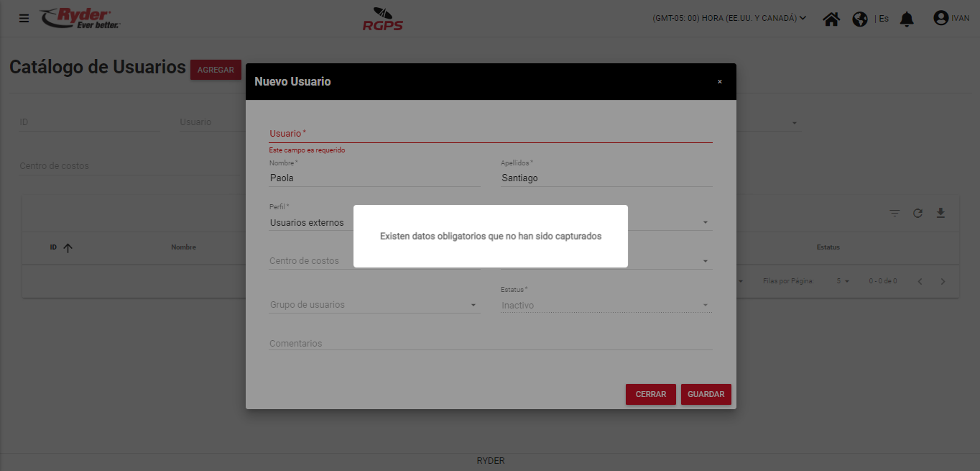Open the Grupo de usuarios dropdown
This screenshot has width=980, height=471.
(x=374, y=305)
